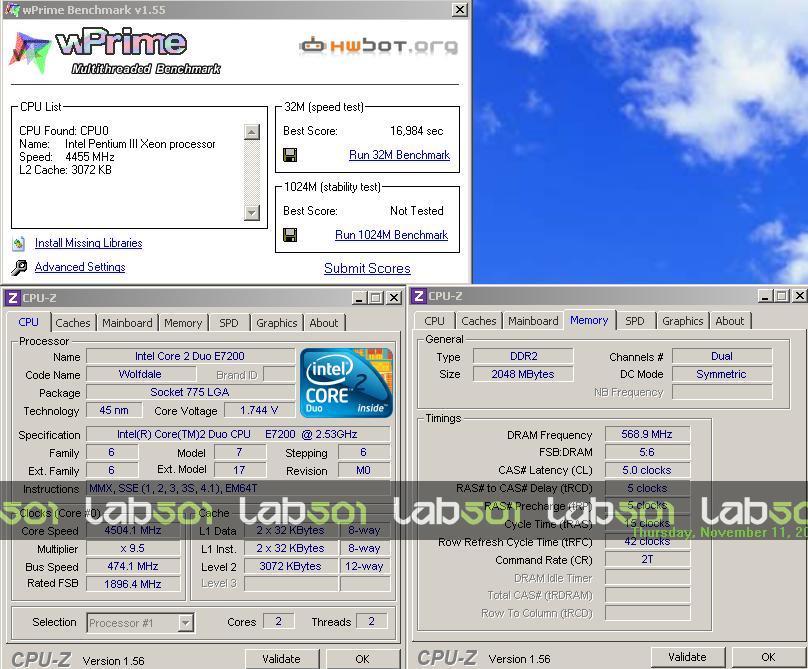Image resolution: width=808 pixels, height=669 pixels.
Task: Click the floppy save icon for 1024M score
Action: tap(290, 235)
